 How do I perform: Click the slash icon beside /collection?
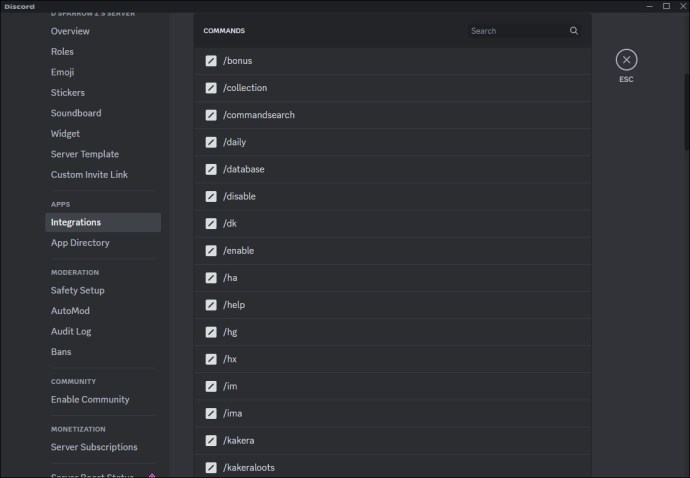click(211, 88)
